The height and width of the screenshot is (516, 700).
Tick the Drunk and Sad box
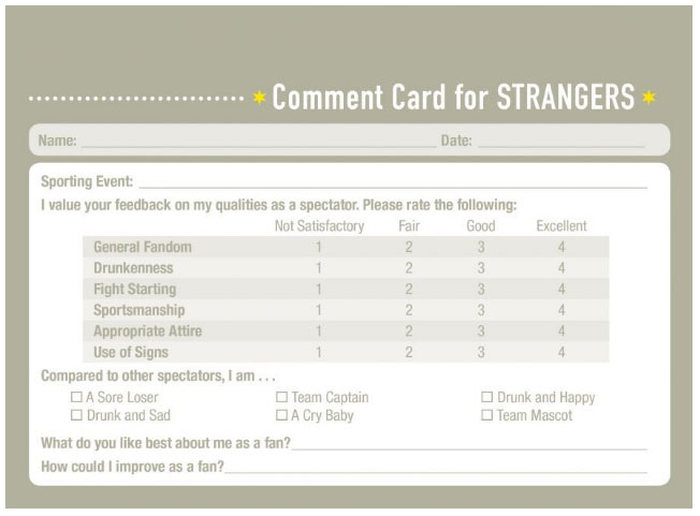76,415
